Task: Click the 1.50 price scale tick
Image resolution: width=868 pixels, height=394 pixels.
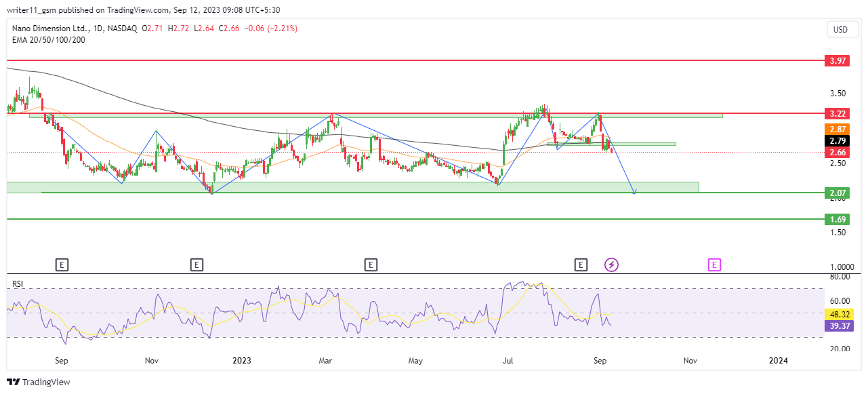Action: click(x=837, y=233)
